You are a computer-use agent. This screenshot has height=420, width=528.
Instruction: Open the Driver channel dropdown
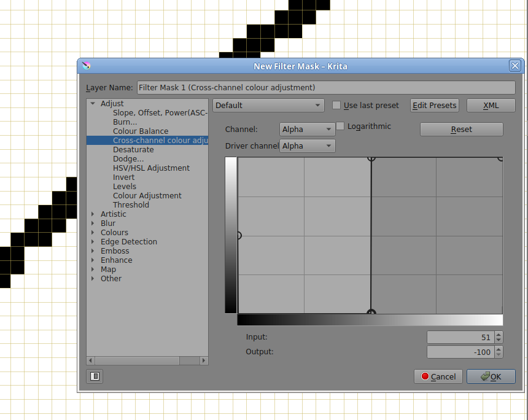tap(307, 146)
